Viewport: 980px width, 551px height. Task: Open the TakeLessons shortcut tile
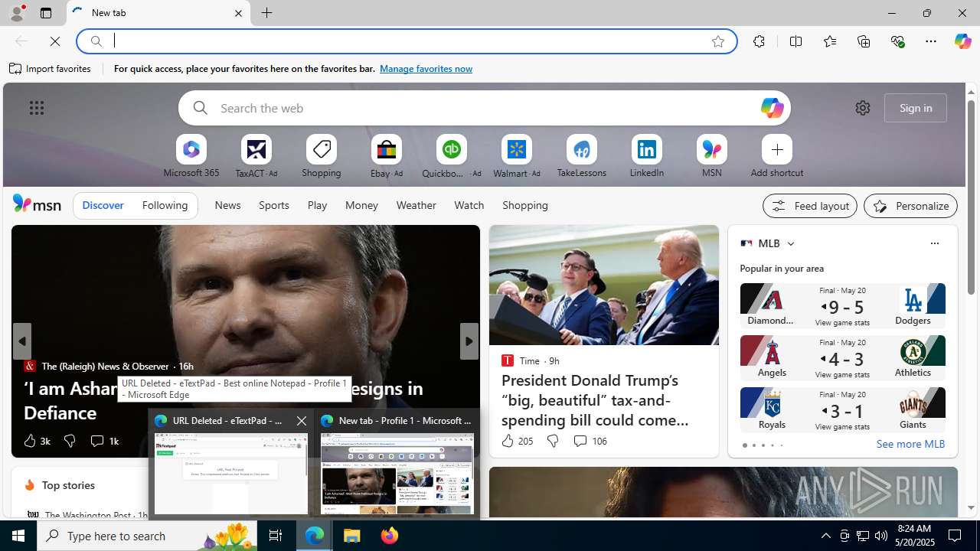coord(581,157)
